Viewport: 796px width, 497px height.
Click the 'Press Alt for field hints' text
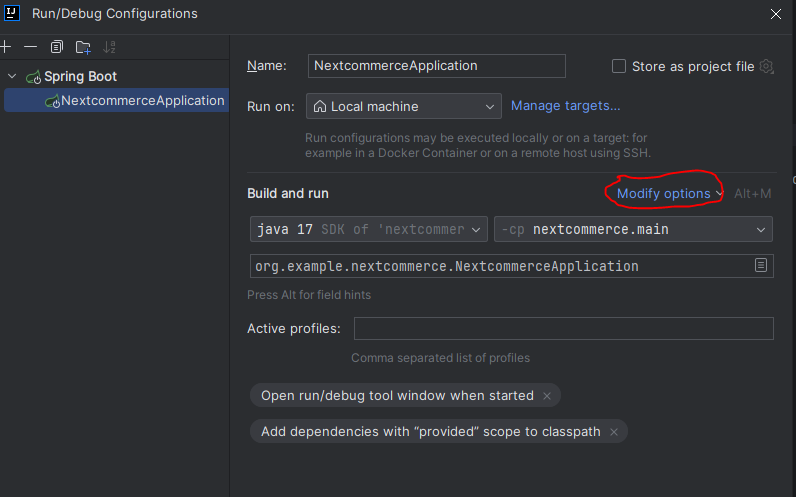(309, 295)
